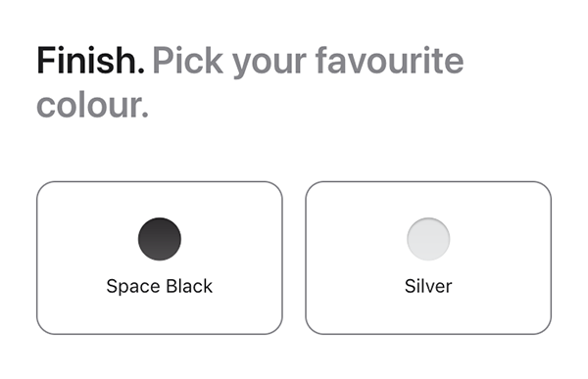Click empty area above Space Black swatch in card
The image size is (588, 379).
pos(160,200)
